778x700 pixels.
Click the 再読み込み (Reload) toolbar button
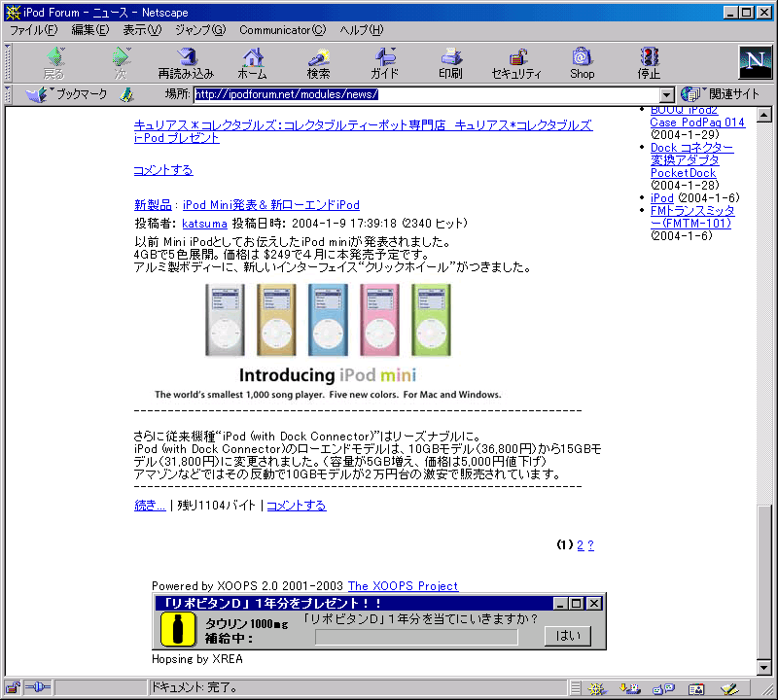pos(186,63)
